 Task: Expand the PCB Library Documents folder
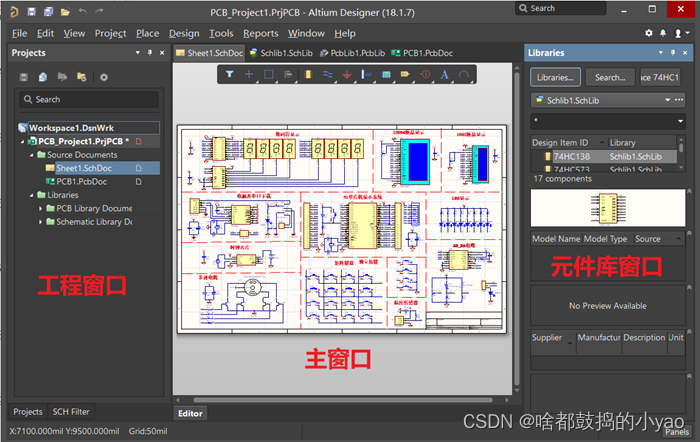(x=40, y=208)
